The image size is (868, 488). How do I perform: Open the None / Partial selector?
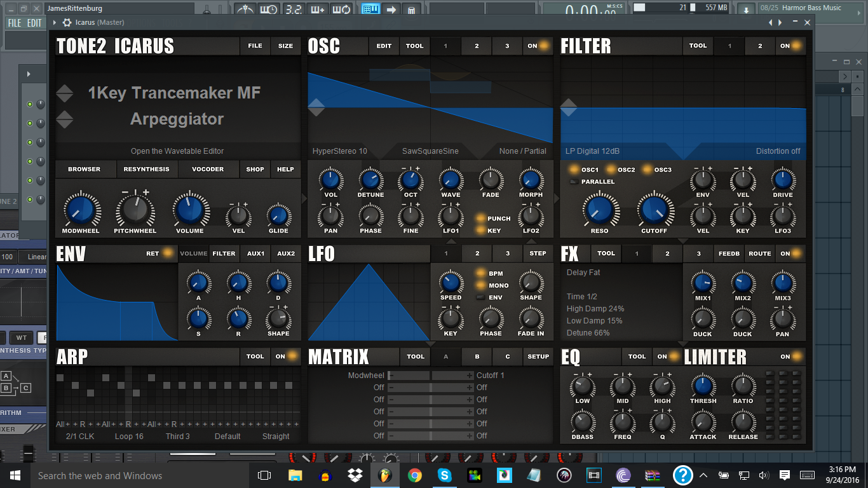523,151
